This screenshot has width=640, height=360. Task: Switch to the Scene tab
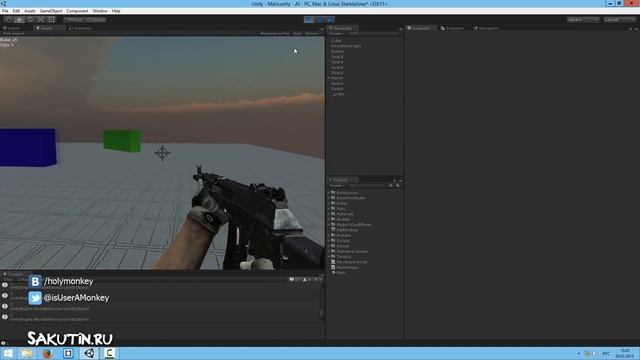point(12,28)
